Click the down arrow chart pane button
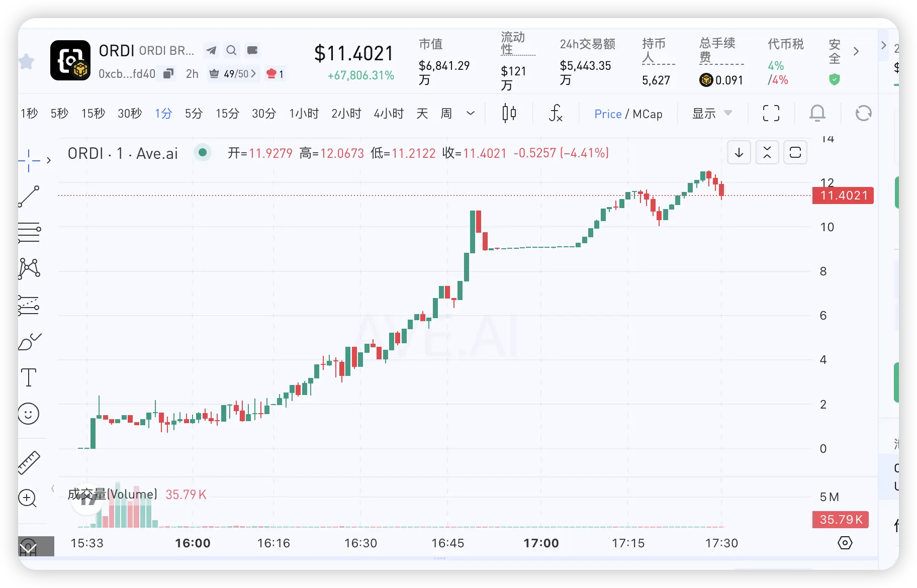917x588 pixels. coord(739,152)
